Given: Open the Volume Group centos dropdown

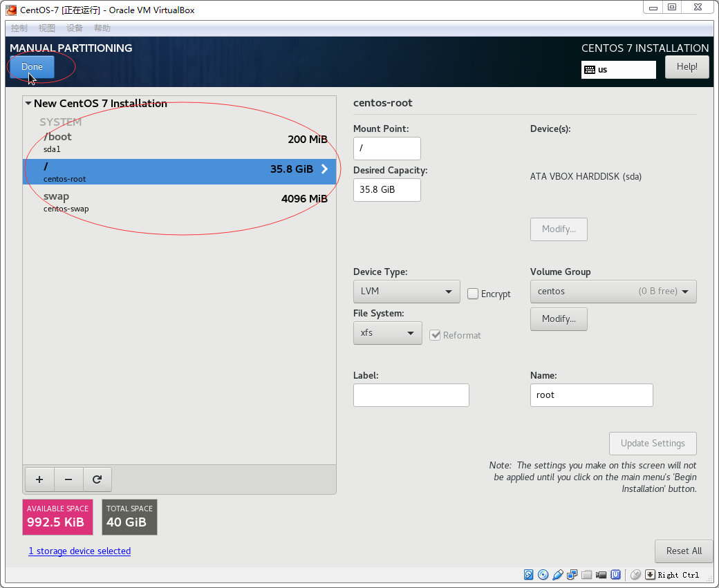Looking at the screenshot, I should (613, 292).
